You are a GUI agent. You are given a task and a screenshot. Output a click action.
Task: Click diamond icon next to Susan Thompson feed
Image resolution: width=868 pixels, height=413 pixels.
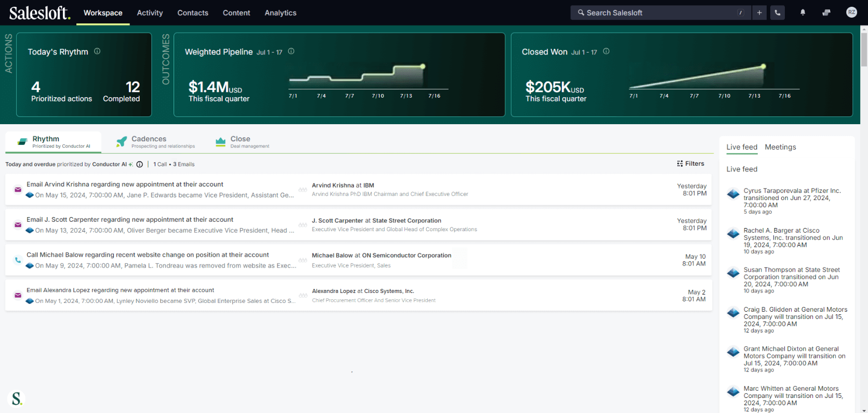733,273
